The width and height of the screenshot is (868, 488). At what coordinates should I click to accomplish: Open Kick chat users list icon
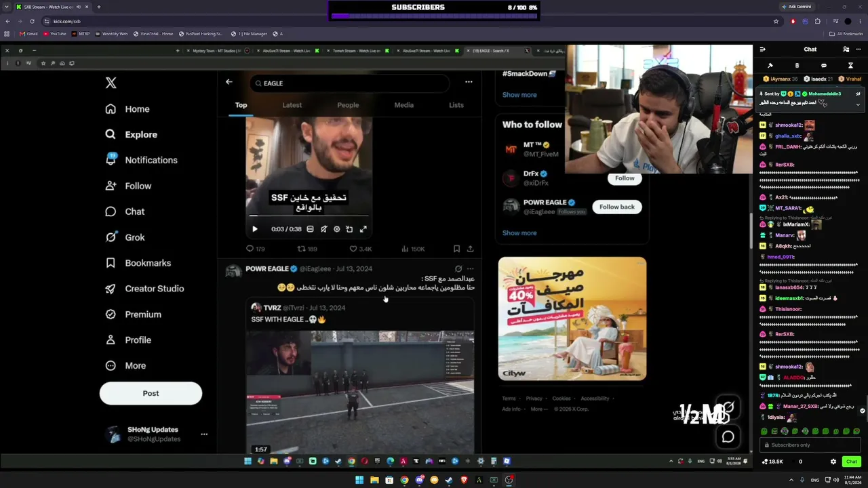846,49
